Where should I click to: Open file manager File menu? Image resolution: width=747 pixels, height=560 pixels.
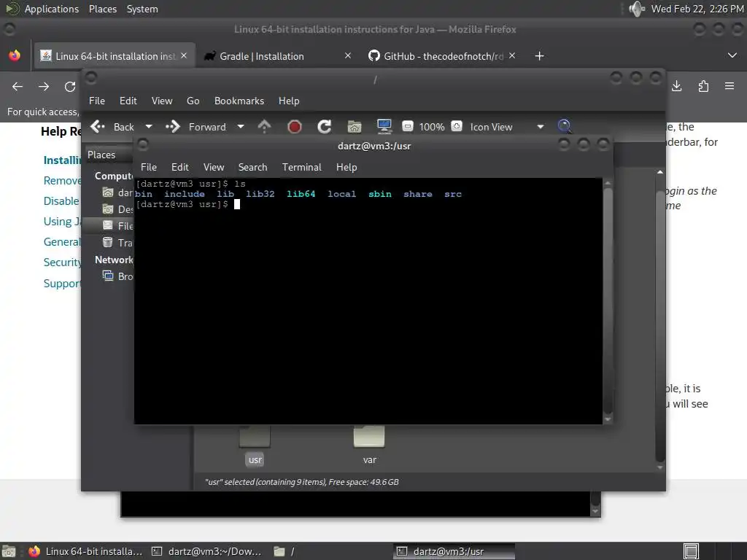tap(97, 101)
